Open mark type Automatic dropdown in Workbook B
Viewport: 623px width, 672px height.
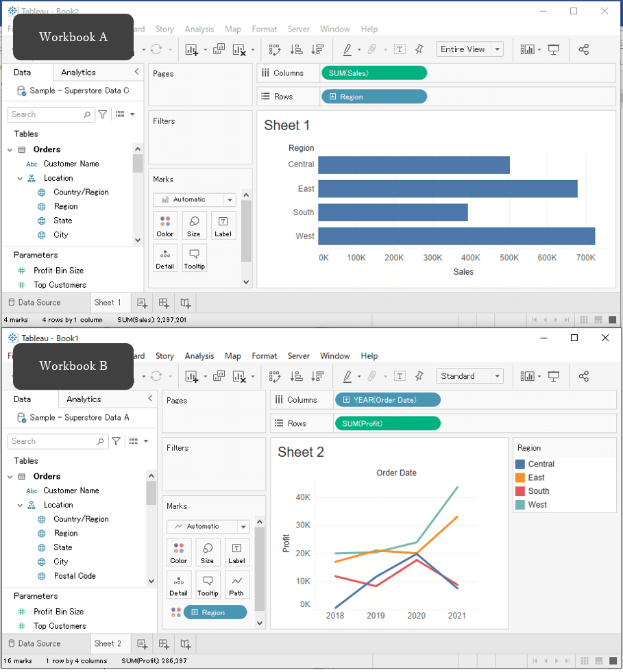(208, 526)
